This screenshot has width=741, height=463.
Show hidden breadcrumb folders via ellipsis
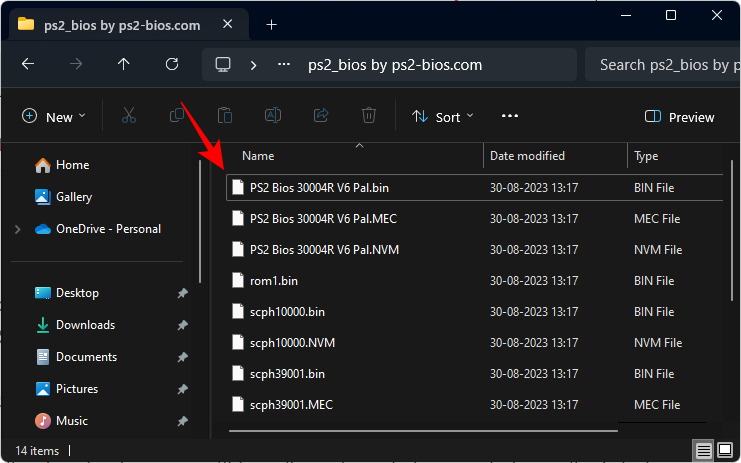tap(284, 64)
